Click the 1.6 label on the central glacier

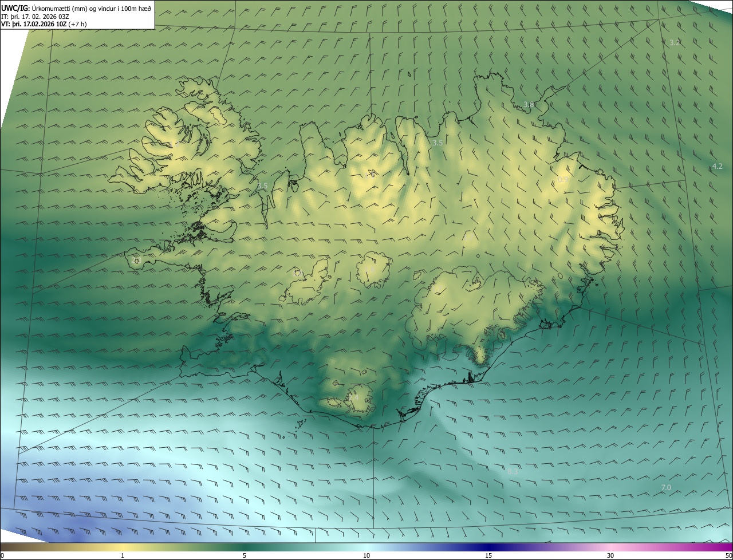[x=371, y=270]
